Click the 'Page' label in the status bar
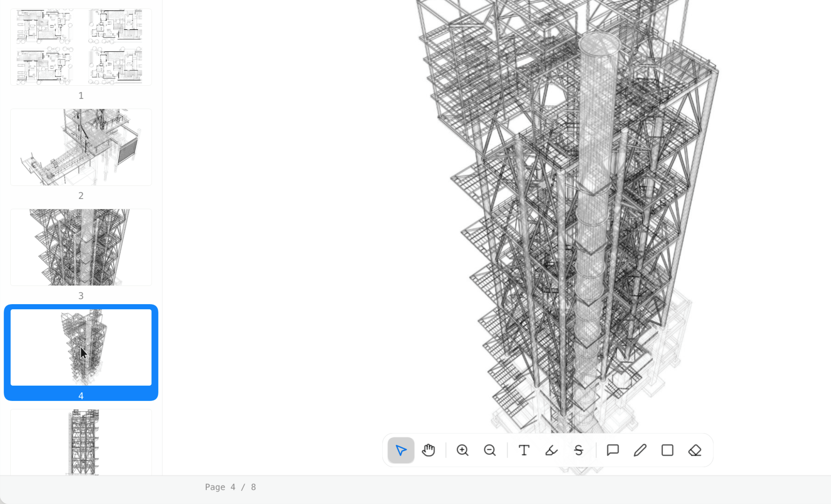 click(x=215, y=487)
